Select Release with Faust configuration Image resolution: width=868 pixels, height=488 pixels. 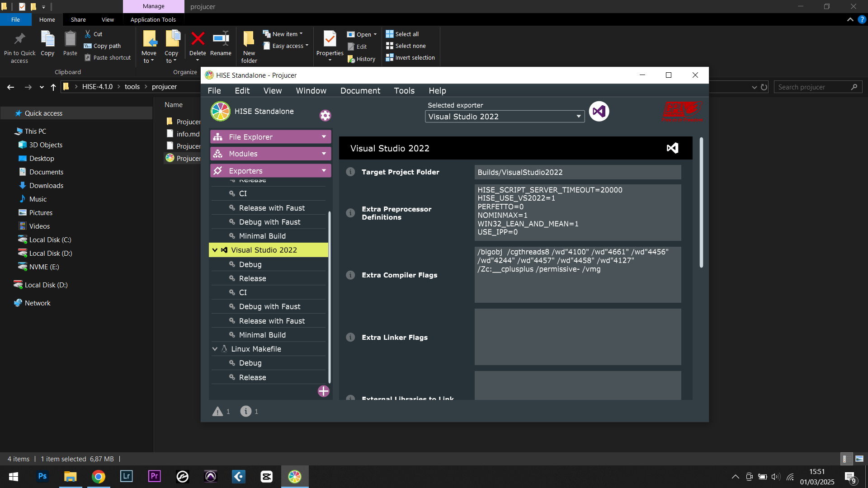pos(272,320)
